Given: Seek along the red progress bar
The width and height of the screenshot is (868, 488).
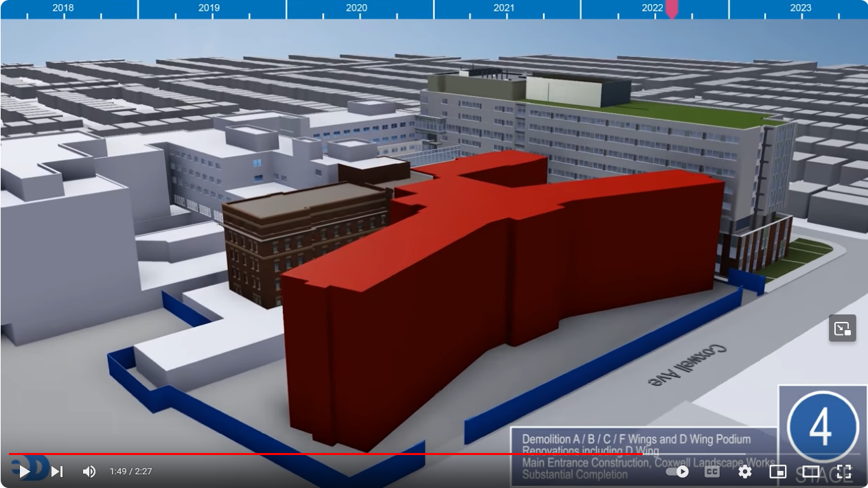Looking at the screenshot, I should tap(434, 454).
